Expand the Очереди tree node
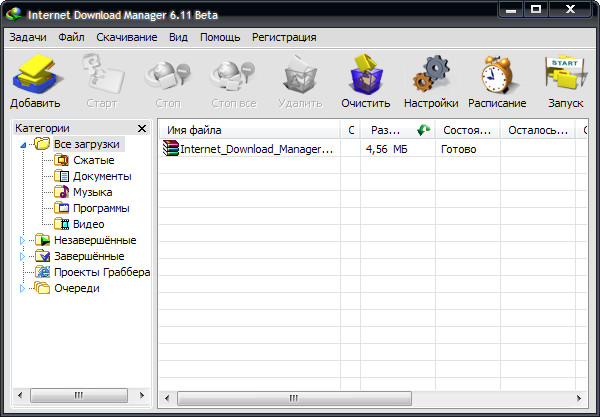Image resolution: width=600 pixels, height=417 pixels. pyautogui.click(x=23, y=288)
